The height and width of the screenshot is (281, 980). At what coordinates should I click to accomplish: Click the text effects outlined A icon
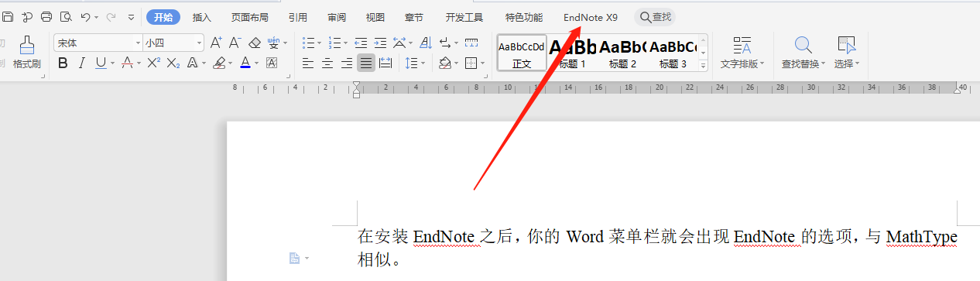click(x=194, y=63)
